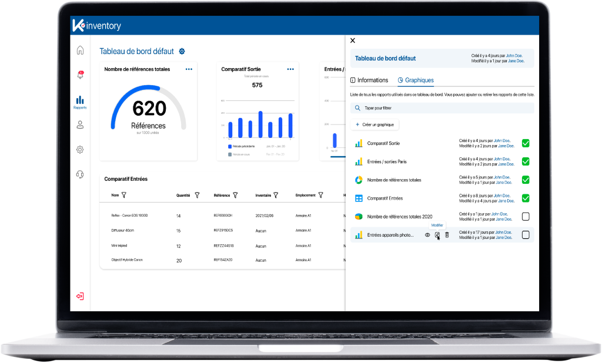Uncheck the Entrées / sorties Paris checkbox
Image resolution: width=602 pixels, height=364 pixels.
[526, 161]
